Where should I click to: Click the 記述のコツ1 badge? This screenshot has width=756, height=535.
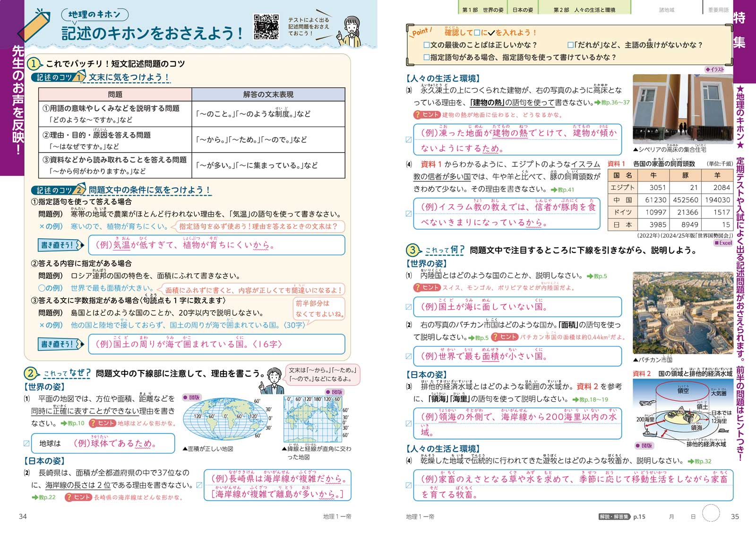click(x=58, y=77)
